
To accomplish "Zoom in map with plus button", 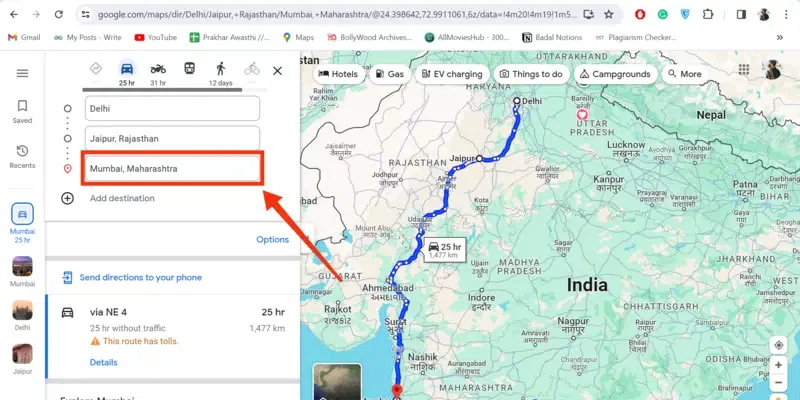I will 779,365.
